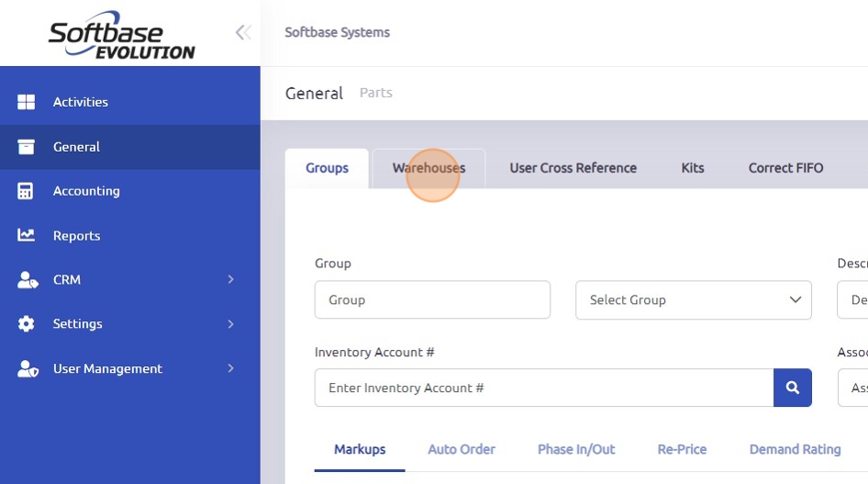Click the Softbase Evolution logo
868x484 pixels.
click(x=122, y=34)
